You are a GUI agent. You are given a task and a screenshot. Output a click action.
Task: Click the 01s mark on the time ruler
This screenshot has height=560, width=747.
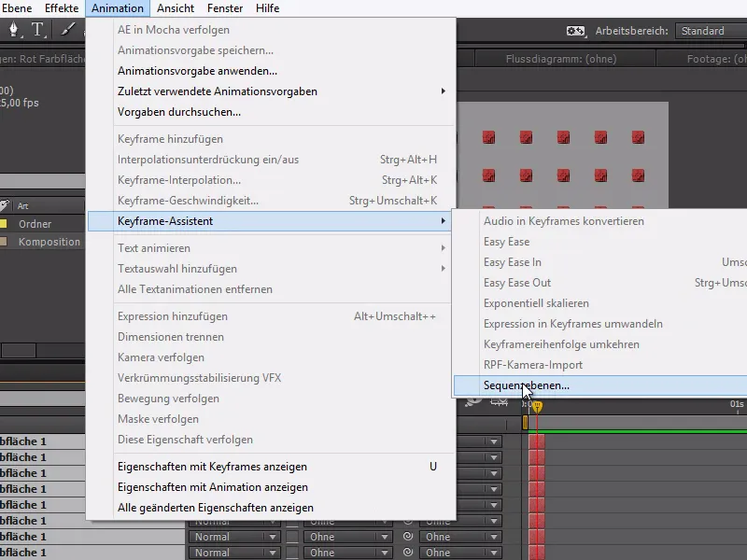point(737,404)
